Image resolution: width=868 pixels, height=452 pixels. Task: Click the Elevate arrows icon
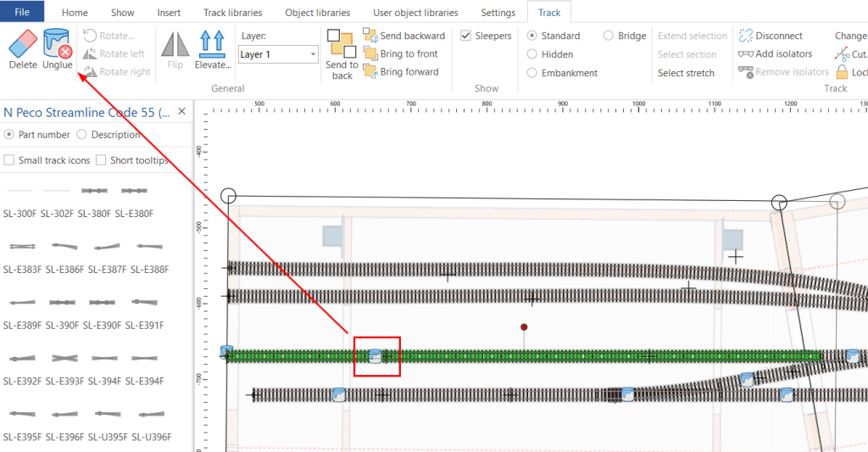point(212,43)
